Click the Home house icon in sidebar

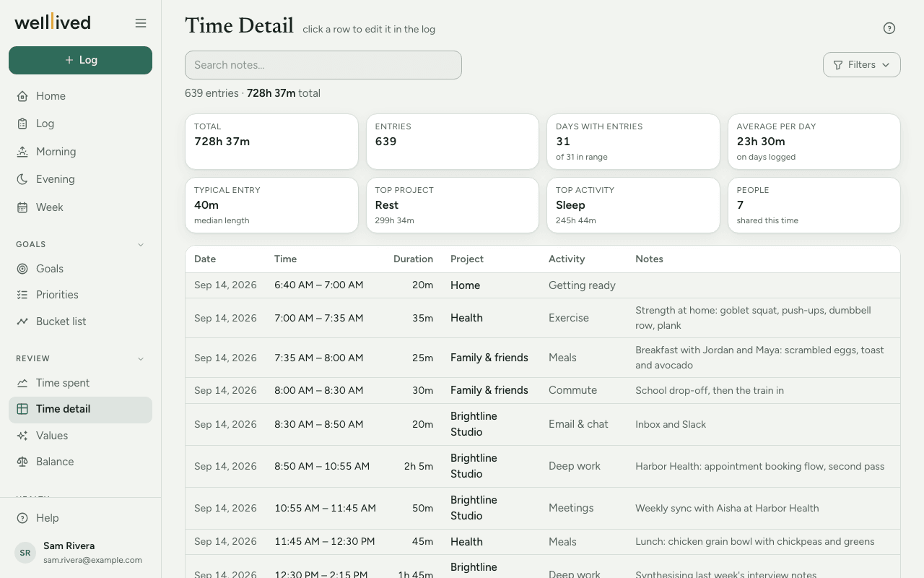(22, 96)
